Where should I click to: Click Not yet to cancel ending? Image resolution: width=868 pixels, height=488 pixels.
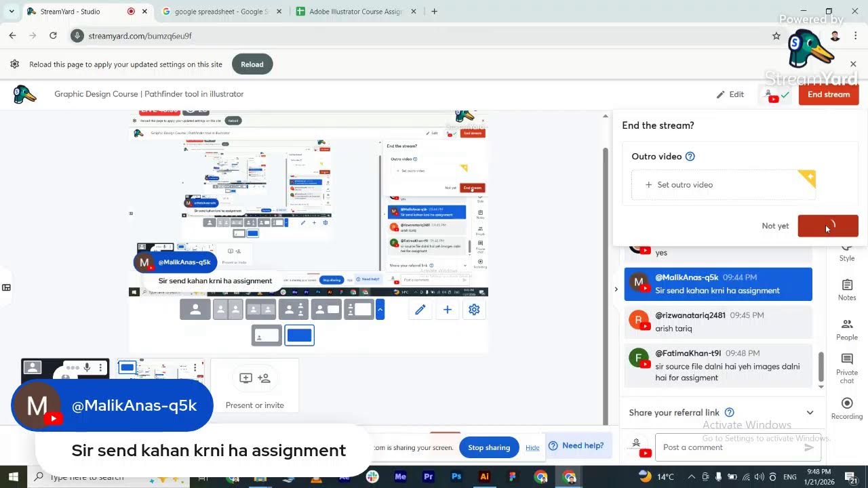(775, 226)
